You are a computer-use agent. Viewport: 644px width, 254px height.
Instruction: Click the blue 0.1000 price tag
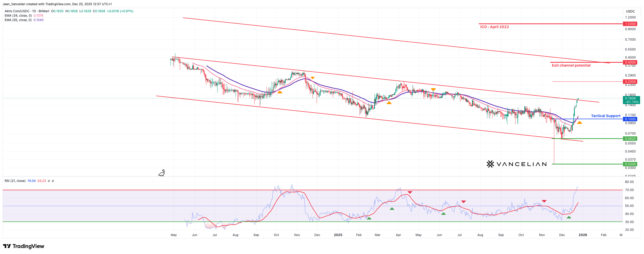[x=630, y=119]
